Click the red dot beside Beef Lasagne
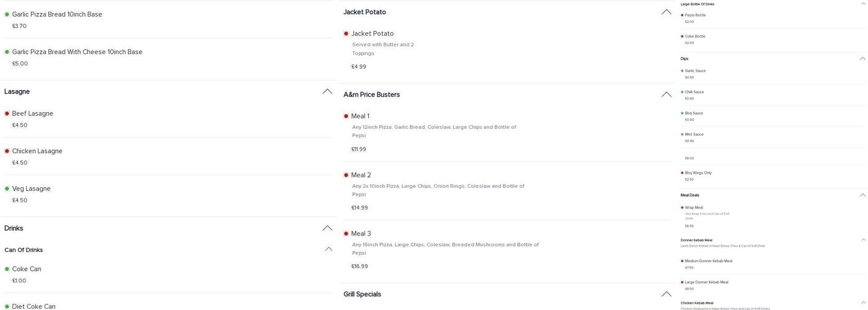Screen dimensions: 868x310 point(7,113)
